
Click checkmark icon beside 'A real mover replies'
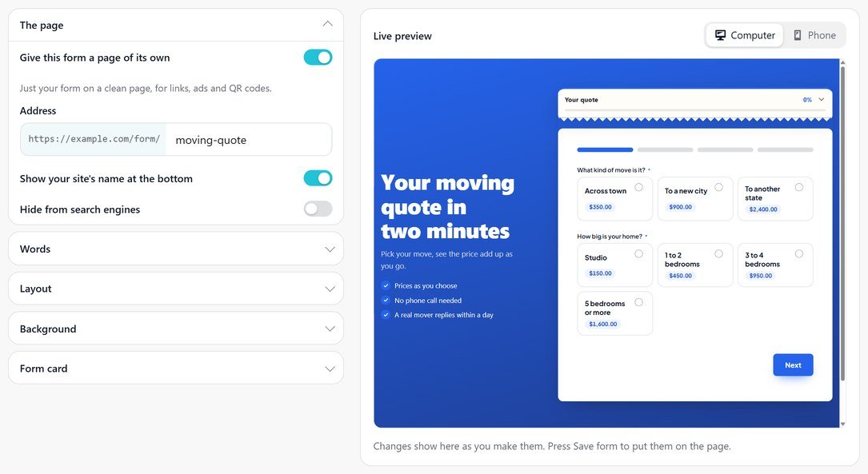[386, 315]
